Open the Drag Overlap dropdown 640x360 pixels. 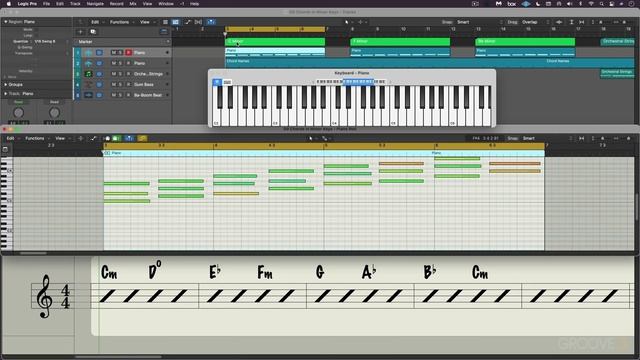[x=537, y=22]
